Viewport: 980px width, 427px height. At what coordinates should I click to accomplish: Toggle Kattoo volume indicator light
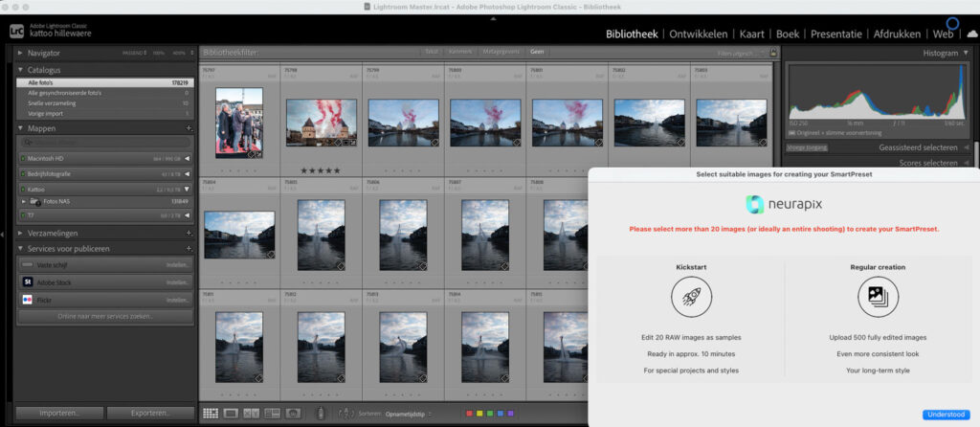point(23,189)
